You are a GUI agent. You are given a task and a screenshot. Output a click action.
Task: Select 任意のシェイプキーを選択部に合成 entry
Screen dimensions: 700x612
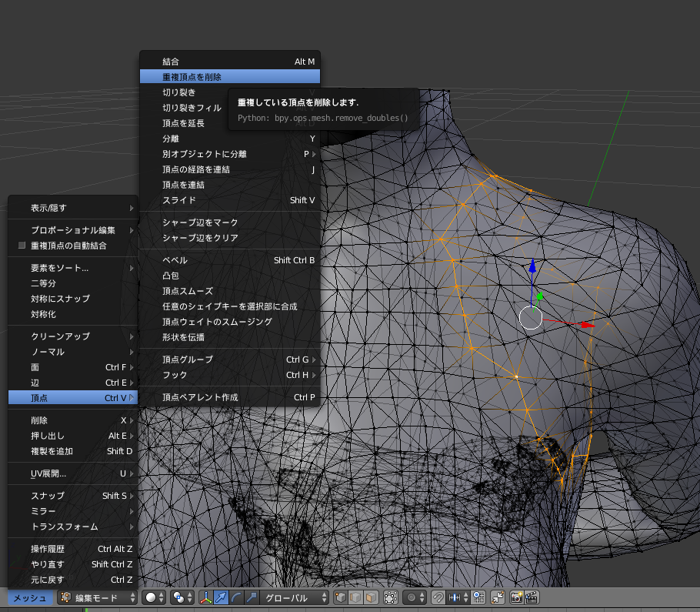point(230,306)
